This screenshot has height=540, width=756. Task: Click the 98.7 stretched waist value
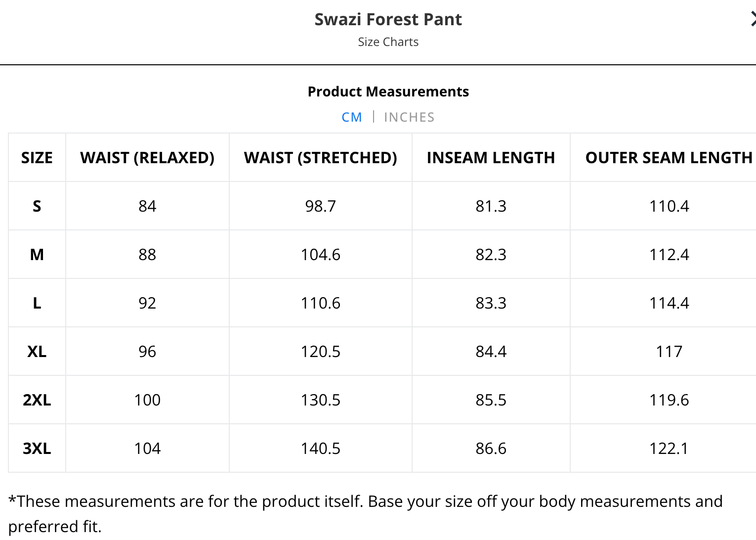click(x=320, y=206)
